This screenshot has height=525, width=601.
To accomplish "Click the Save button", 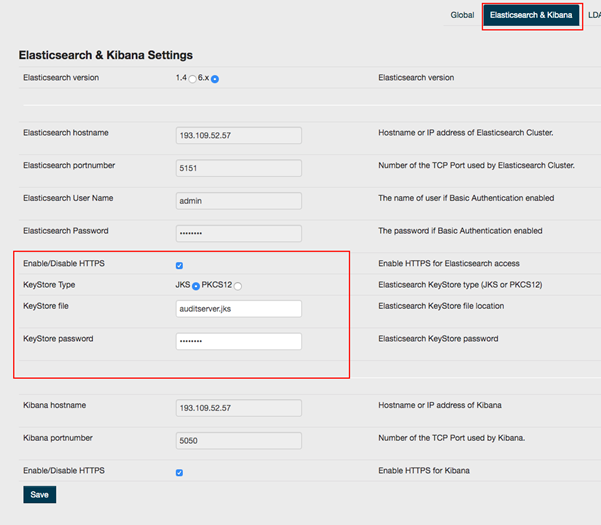I will click(39, 494).
